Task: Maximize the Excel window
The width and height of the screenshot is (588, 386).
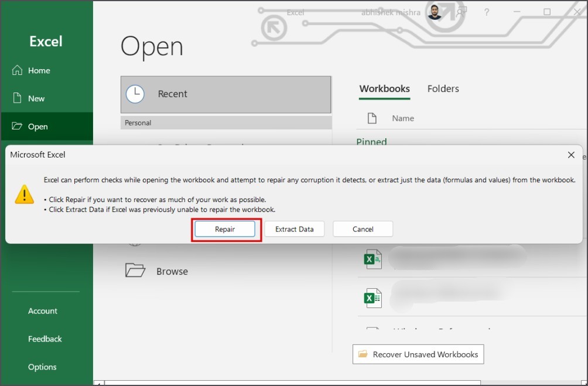Action: point(547,12)
